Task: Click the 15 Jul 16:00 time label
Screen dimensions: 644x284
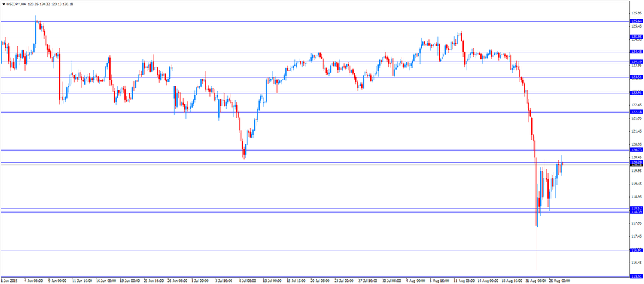Action: (298, 281)
